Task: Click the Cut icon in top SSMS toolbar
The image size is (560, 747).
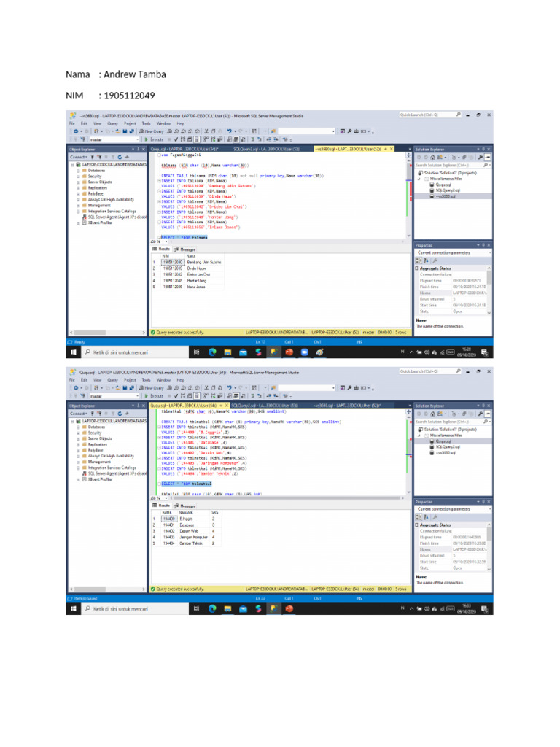Action: coord(206,131)
